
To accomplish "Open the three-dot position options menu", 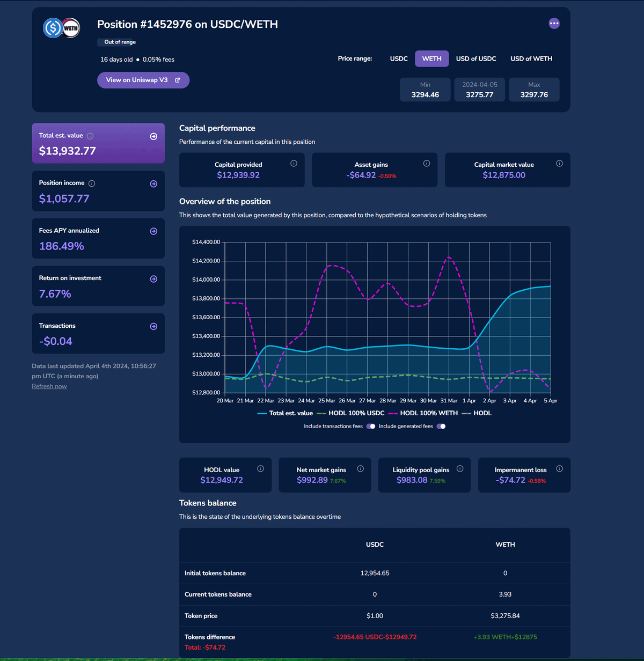I will (x=554, y=24).
